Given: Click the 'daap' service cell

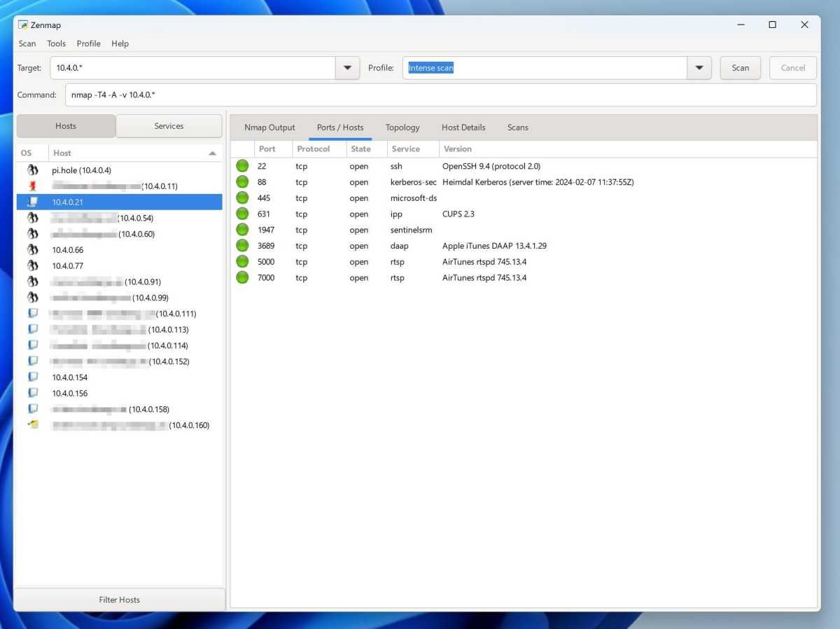Looking at the screenshot, I should (x=400, y=246).
